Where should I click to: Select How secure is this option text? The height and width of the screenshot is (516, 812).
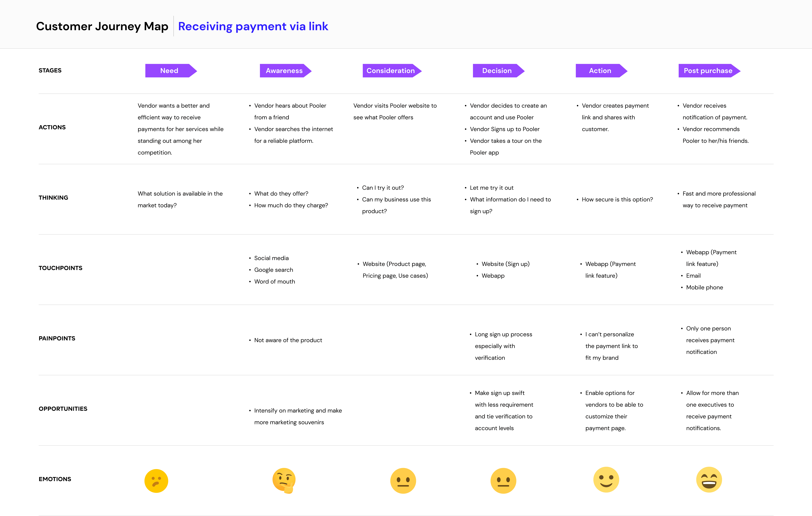617,200
